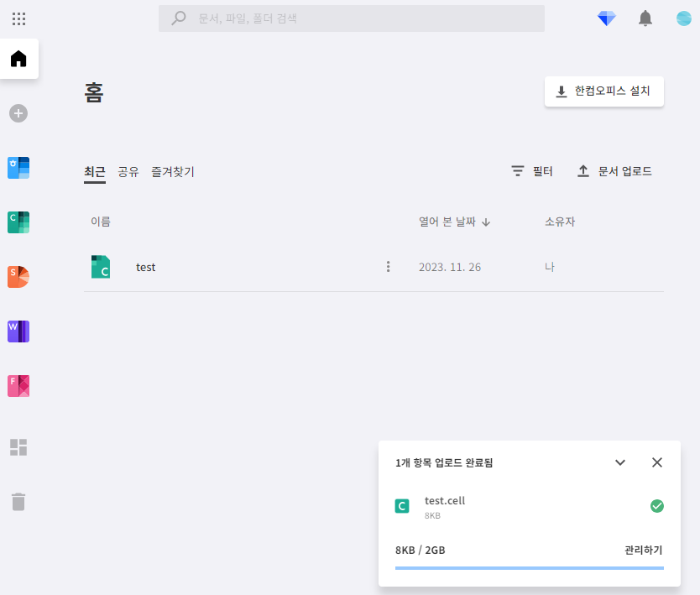Image resolution: width=700 pixels, height=595 pixels.
Task: Sort by the 이름 column header
Action: click(101, 222)
